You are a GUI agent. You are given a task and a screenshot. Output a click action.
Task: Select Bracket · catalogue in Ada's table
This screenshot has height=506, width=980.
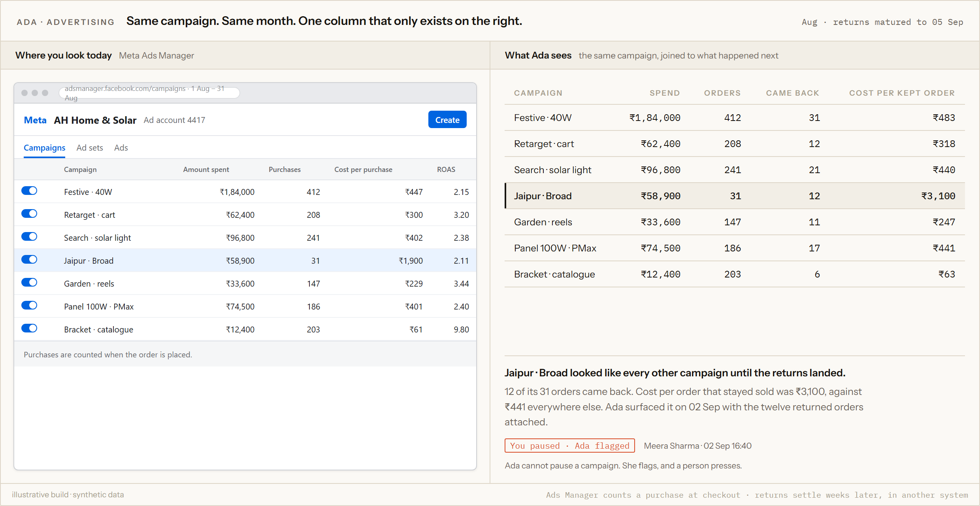[x=554, y=274]
